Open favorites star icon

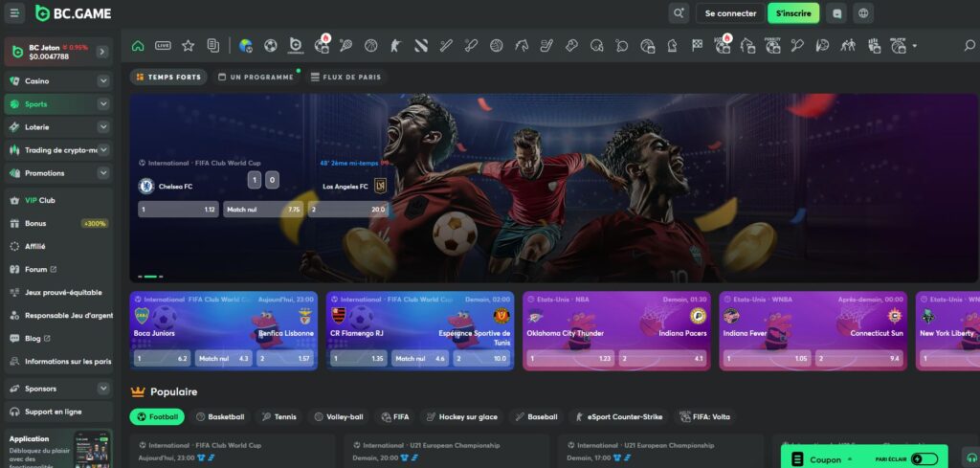pyautogui.click(x=188, y=46)
